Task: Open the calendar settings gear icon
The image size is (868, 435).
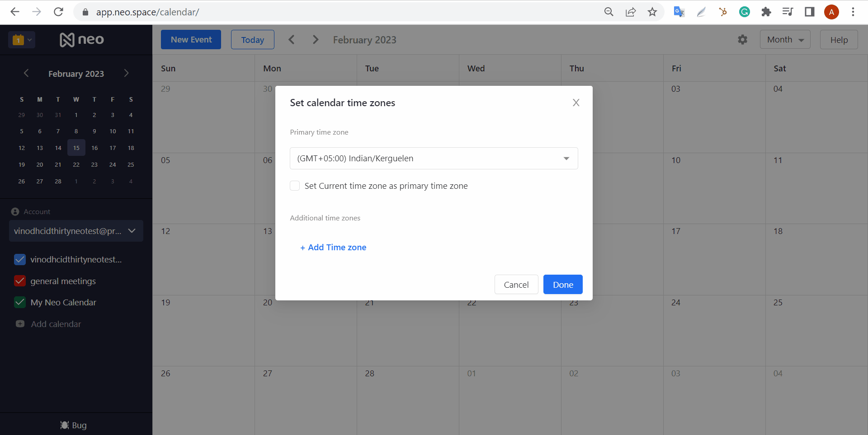Action: [742, 40]
